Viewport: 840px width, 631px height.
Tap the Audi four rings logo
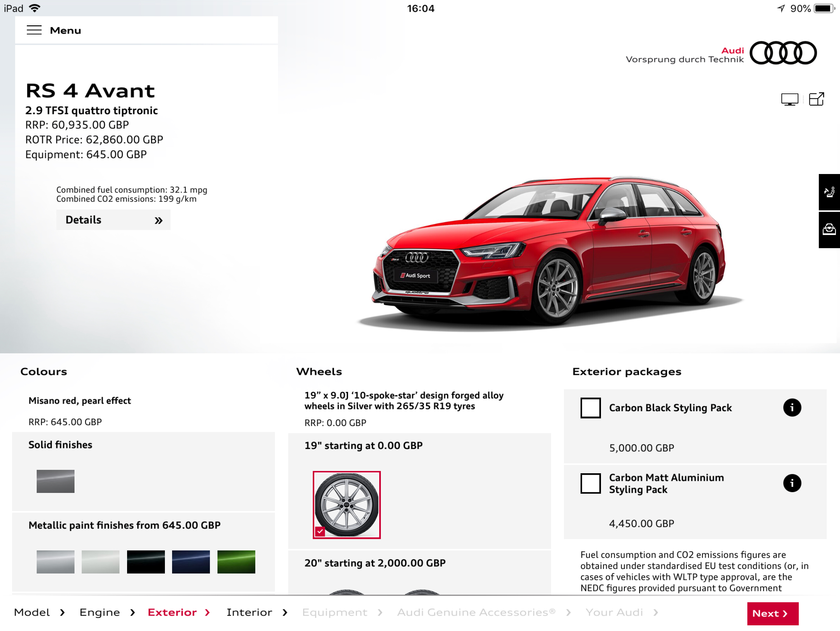tap(783, 53)
